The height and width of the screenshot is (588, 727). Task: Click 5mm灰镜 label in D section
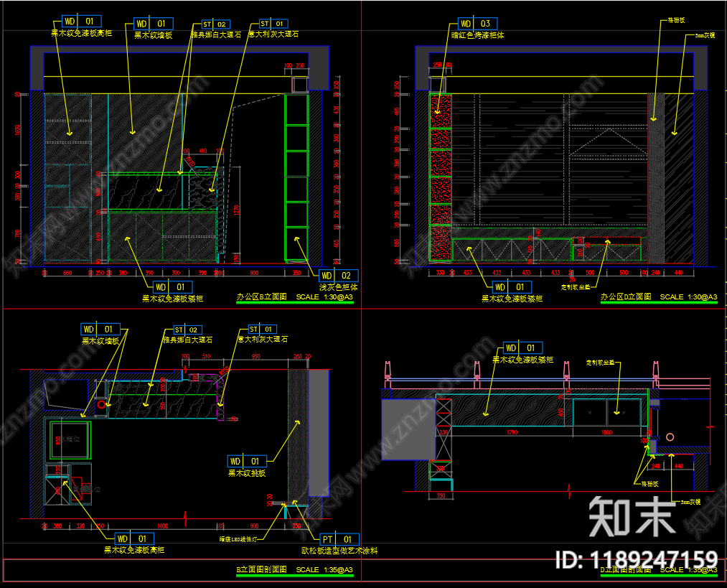pos(691,502)
